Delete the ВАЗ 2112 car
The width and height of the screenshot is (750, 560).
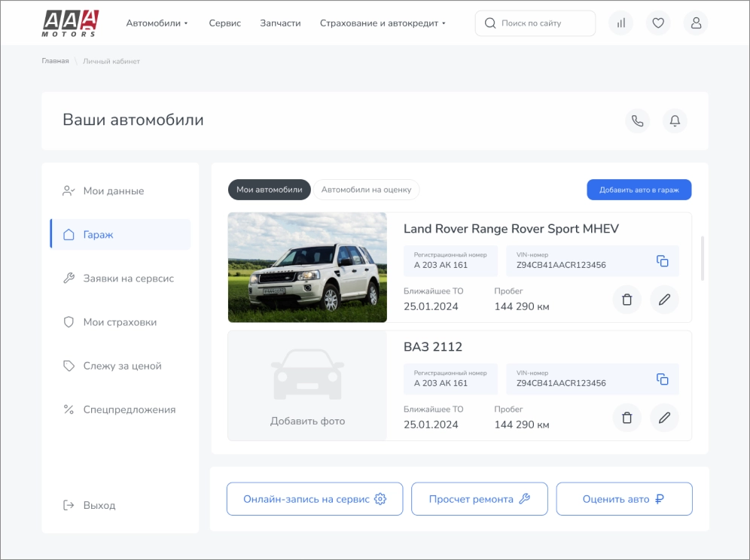[627, 418]
